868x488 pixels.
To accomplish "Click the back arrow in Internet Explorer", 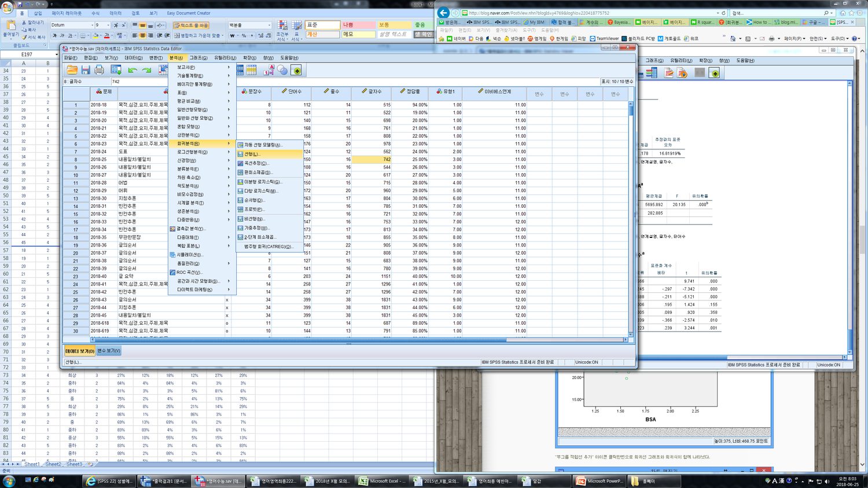I will pyautogui.click(x=444, y=13).
